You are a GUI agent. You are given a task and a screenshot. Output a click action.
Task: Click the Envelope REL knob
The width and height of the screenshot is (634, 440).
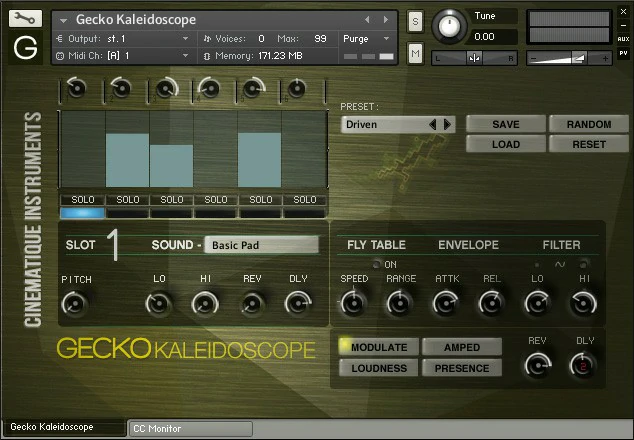[491, 303]
